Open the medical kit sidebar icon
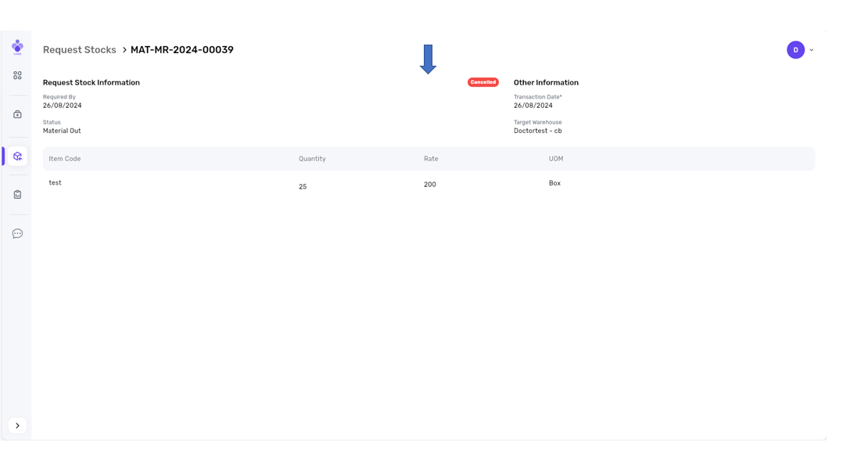The height and width of the screenshot is (471, 868). coord(17,114)
